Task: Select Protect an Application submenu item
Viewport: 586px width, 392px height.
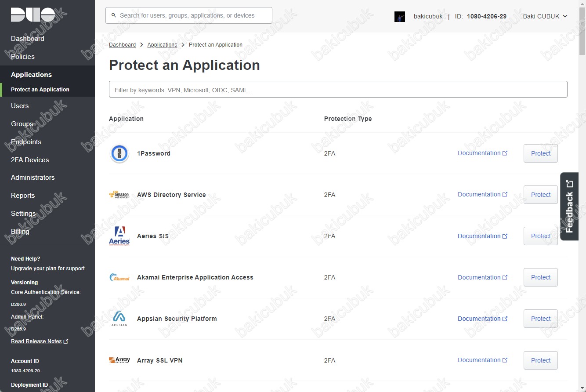Action: pos(40,90)
